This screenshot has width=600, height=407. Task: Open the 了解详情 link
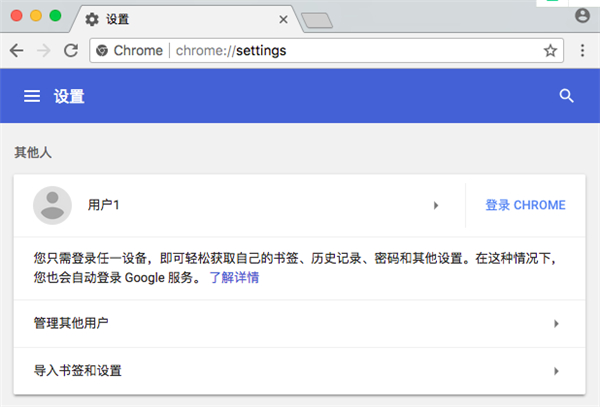(234, 277)
